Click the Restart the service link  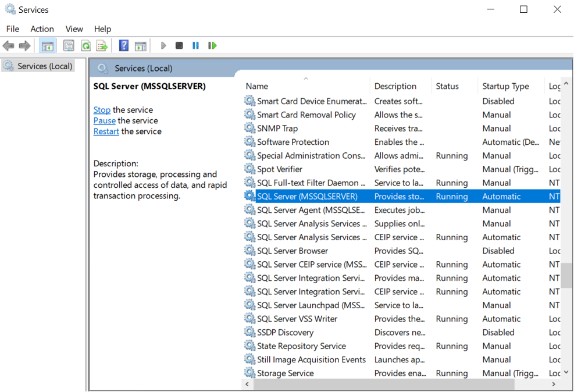(106, 131)
